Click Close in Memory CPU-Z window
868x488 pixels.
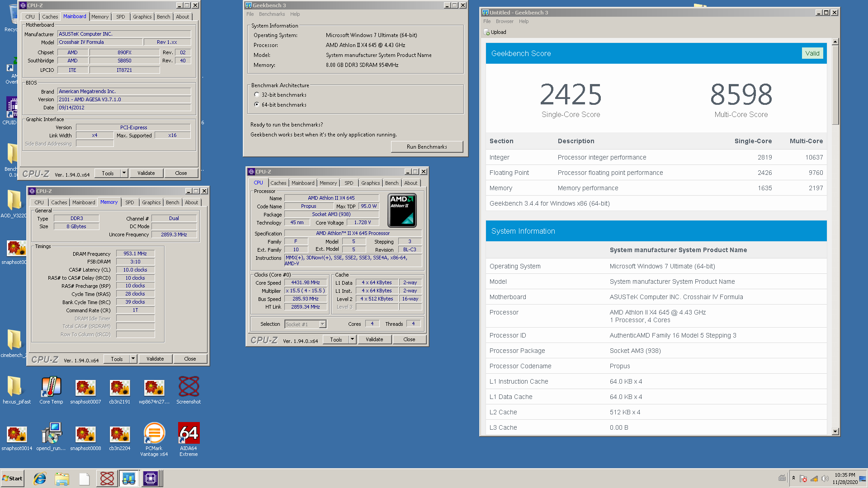pos(190,359)
